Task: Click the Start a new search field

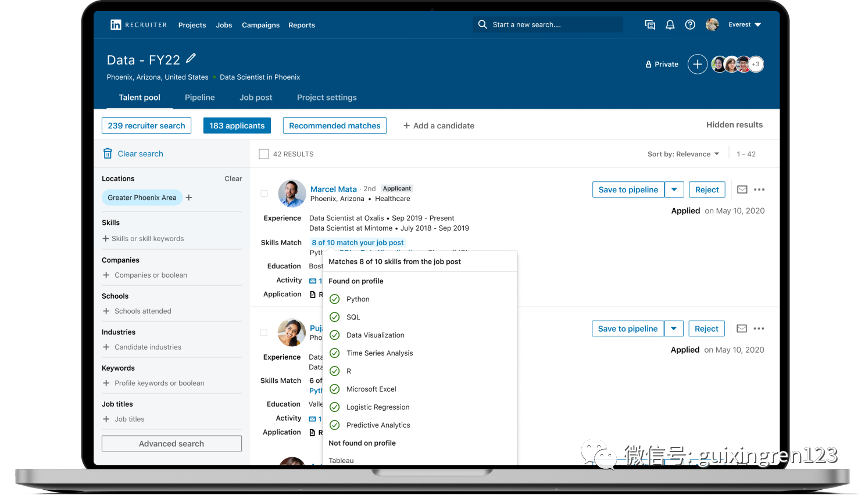Action: 548,25
